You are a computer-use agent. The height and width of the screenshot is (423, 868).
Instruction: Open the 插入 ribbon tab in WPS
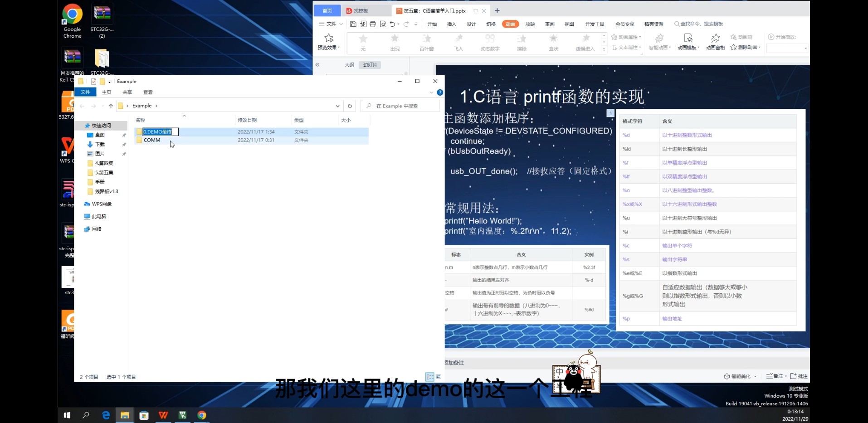click(451, 24)
